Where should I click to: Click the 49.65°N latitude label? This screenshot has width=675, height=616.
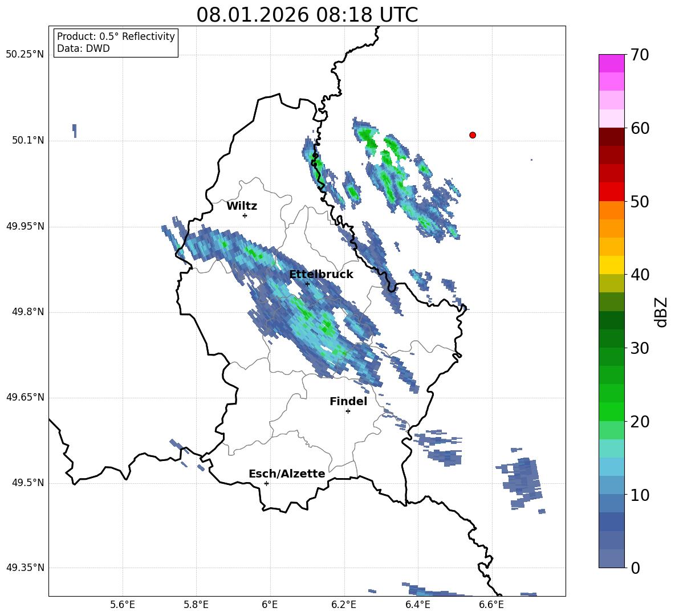(25, 397)
